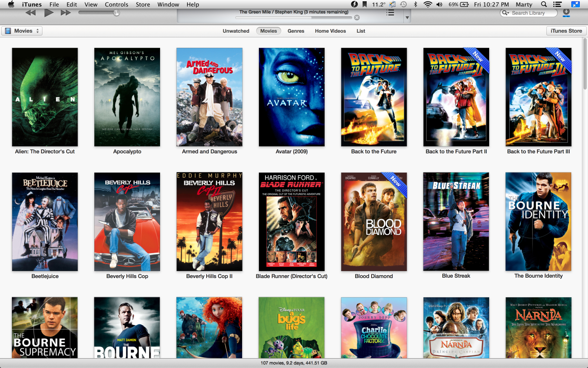Select the Narnia Prince Caspian poster
The width and height of the screenshot is (588, 368).
click(456, 328)
